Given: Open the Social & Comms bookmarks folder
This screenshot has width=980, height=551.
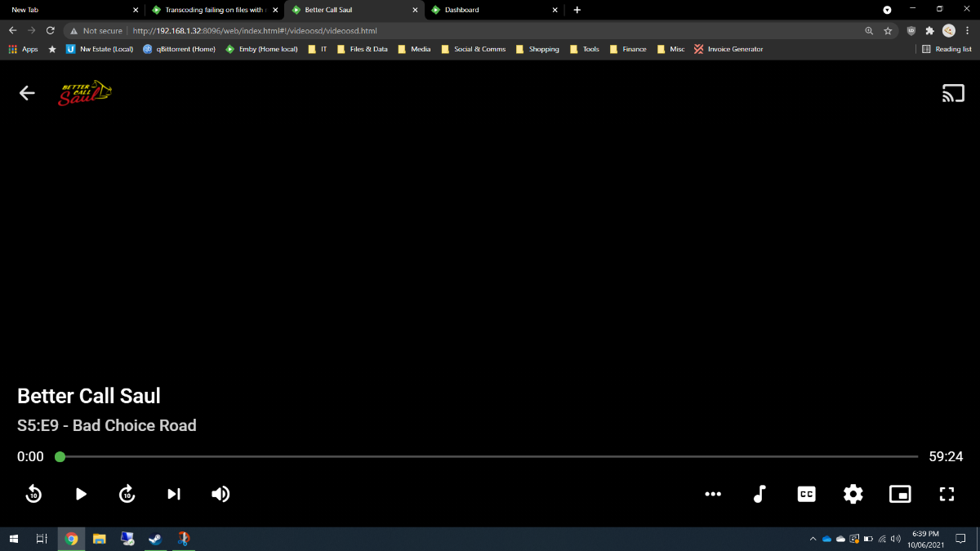Looking at the screenshot, I should pos(473,49).
